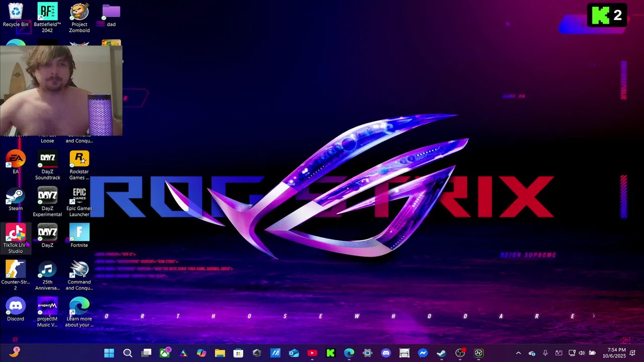Select the Fortnite desktop icon
This screenshot has width=644, height=362.
pos(79,236)
